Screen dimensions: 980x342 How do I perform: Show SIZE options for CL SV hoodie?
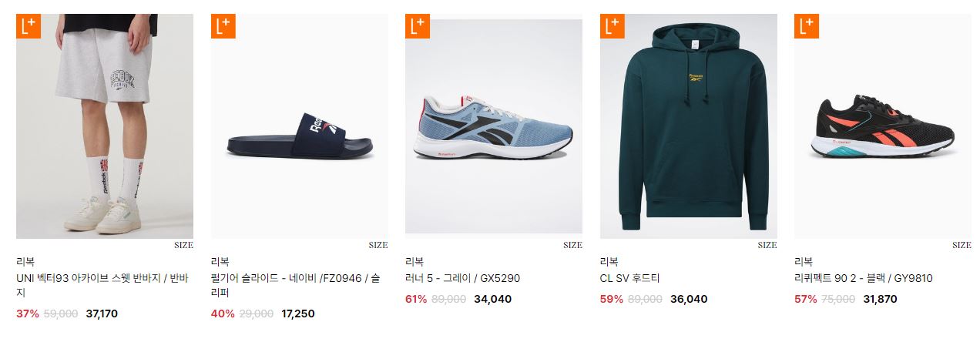(x=767, y=245)
